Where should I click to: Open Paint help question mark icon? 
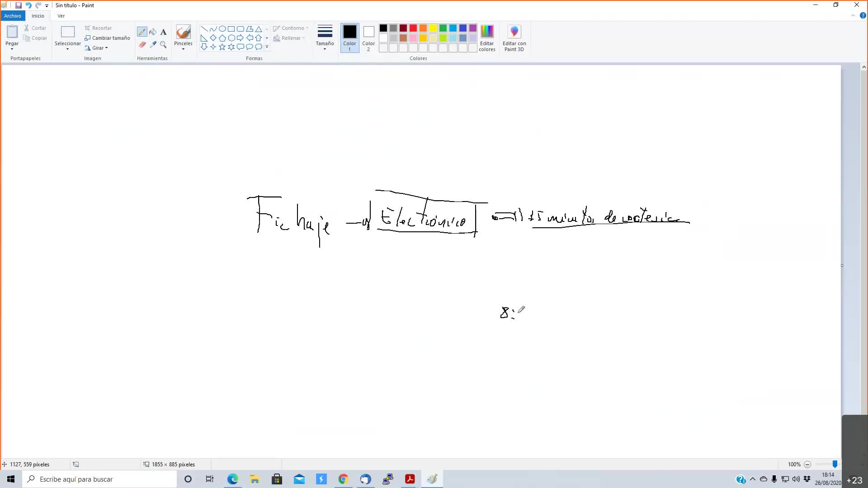863,16
